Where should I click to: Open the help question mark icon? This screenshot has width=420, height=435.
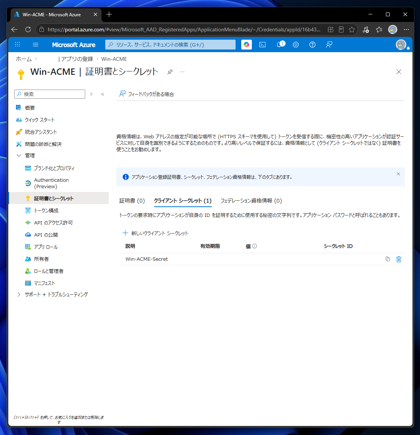click(312, 44)
